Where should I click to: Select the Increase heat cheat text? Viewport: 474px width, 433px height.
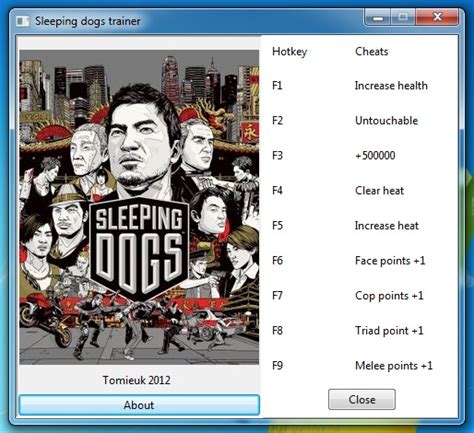coord(387,225)
